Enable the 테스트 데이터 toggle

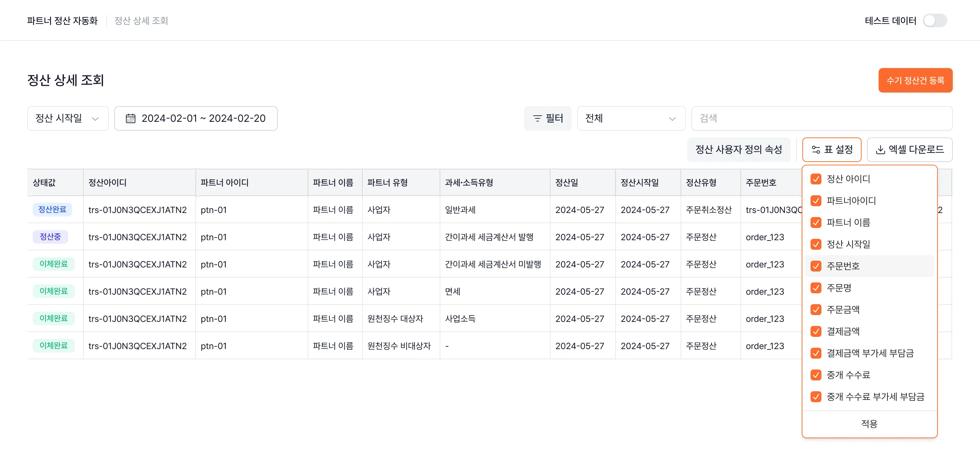[x=934, y=21]
